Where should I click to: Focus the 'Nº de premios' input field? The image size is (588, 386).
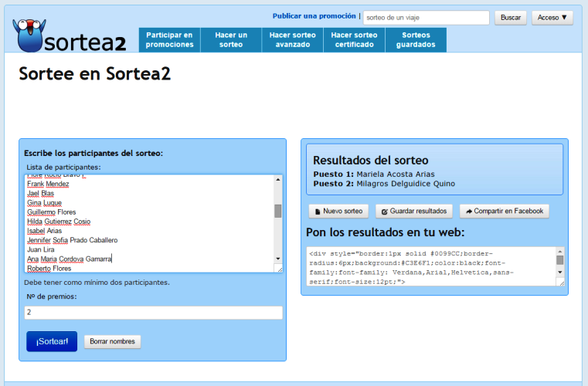click(x=154, y=313)
